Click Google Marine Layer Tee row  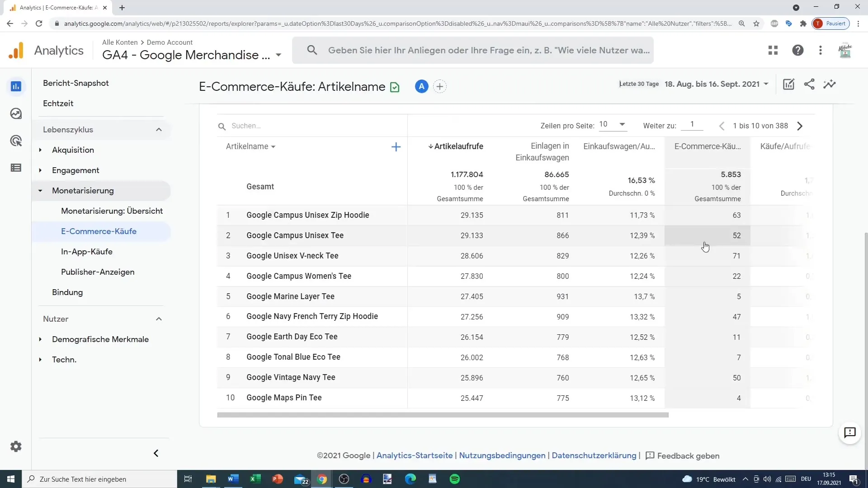click(515, 296)
